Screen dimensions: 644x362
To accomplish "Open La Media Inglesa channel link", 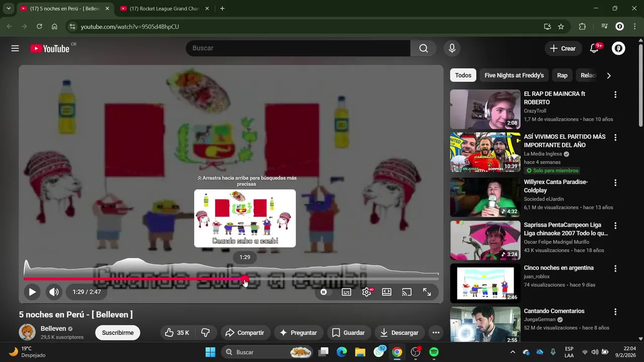I will tap(543, 154).
